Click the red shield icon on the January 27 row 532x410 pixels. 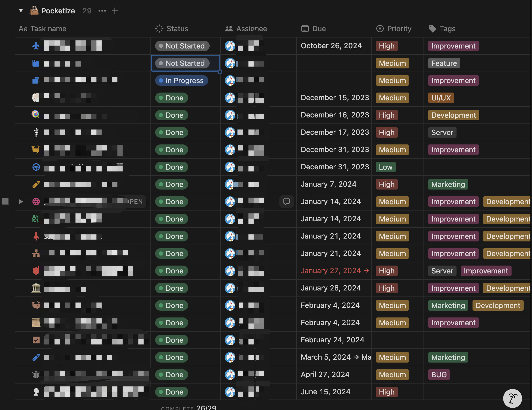[x=36, y=271]
